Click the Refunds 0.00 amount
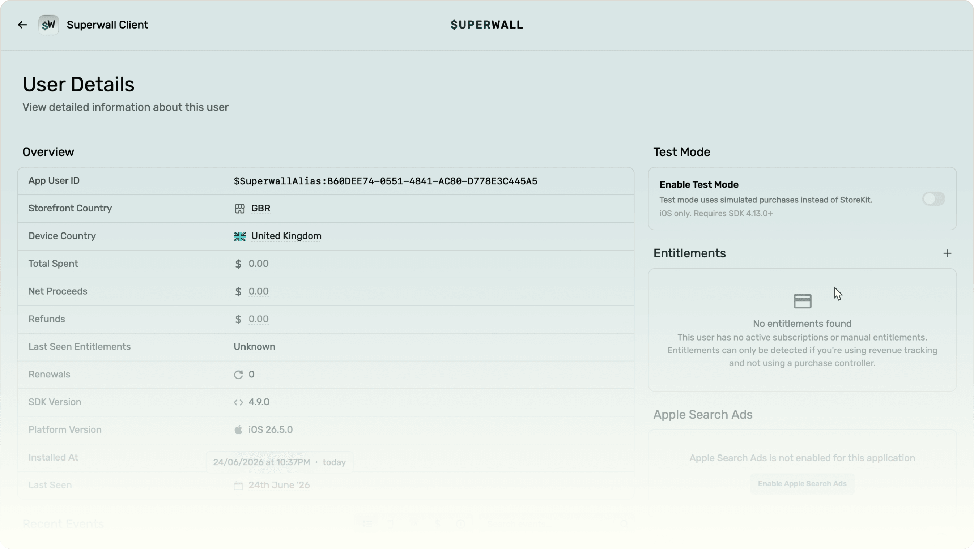 (258, 319)
